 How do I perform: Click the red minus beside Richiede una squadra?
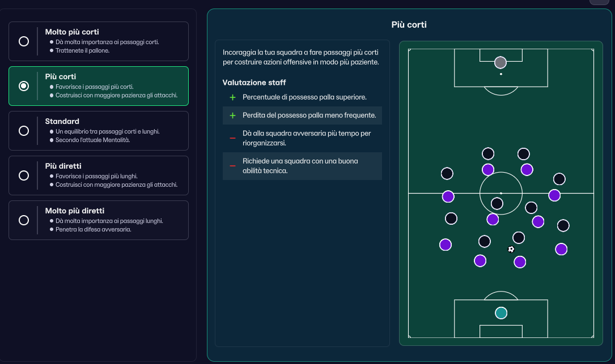(x=232, y=166)
